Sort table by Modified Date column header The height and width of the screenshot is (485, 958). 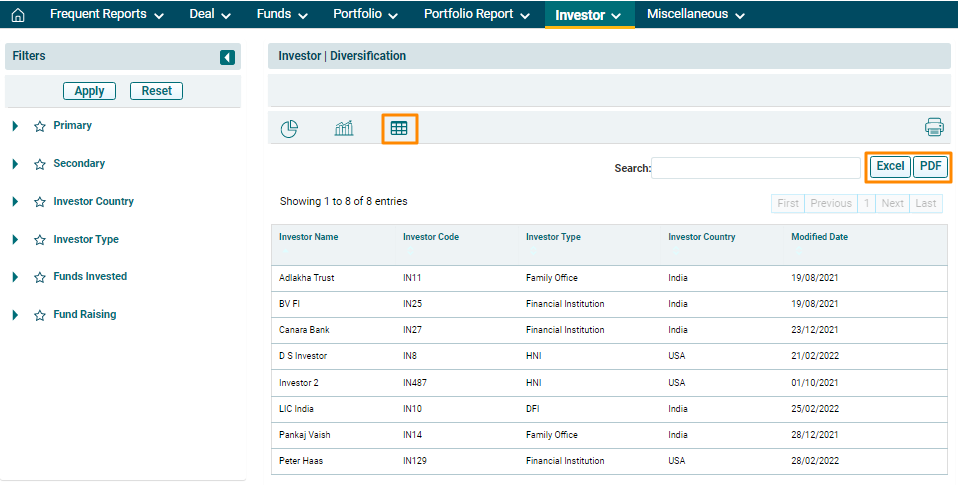tap(819, 237)
